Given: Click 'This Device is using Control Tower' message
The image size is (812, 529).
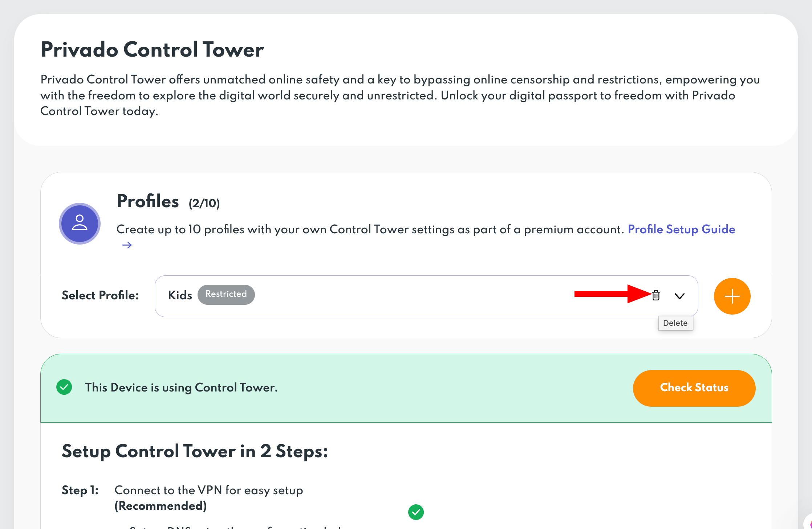Looking at the screenshot, I should tap(181, 388).
